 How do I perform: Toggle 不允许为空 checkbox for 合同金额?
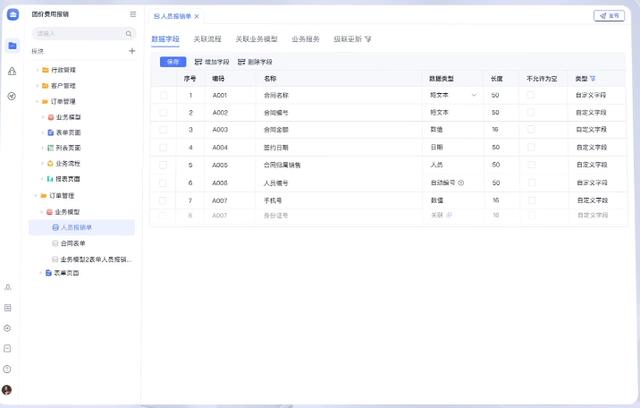tap(531, 129)
